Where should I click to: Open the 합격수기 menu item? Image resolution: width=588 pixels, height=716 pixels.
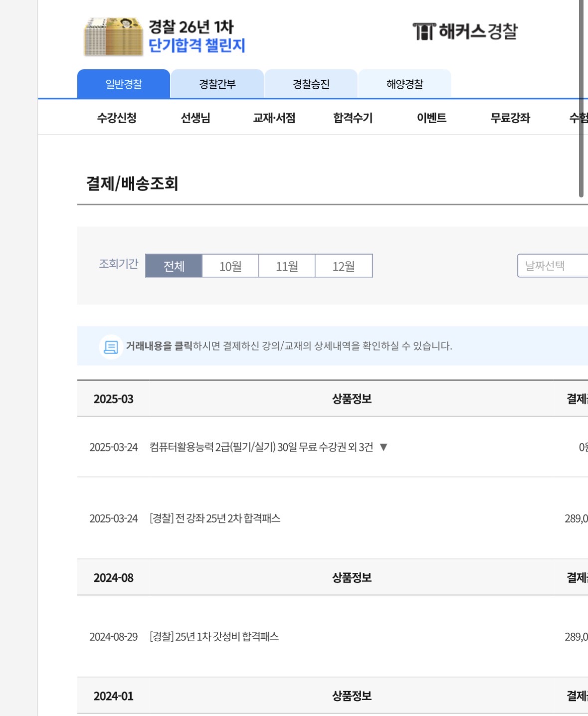(353, 118)
